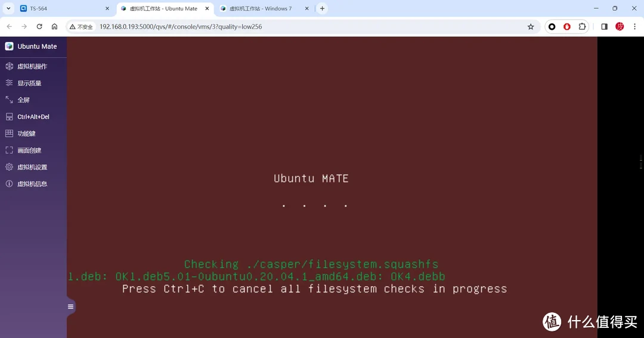Image resolution: width=644 pixels, height=338 pixels.
Task: Open 虚拟机操作 in the sidebar
Action: pos(33,66)
